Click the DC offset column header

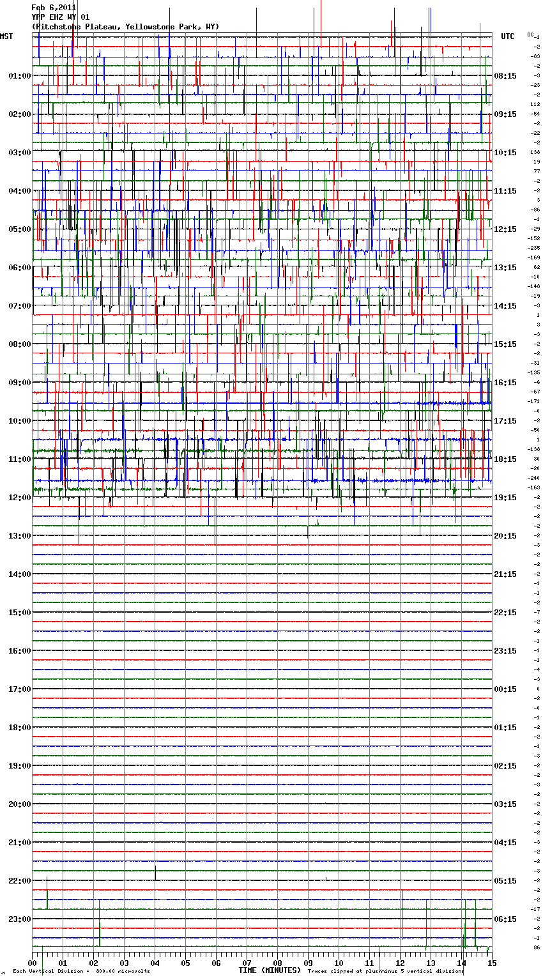tap(530, 34)
